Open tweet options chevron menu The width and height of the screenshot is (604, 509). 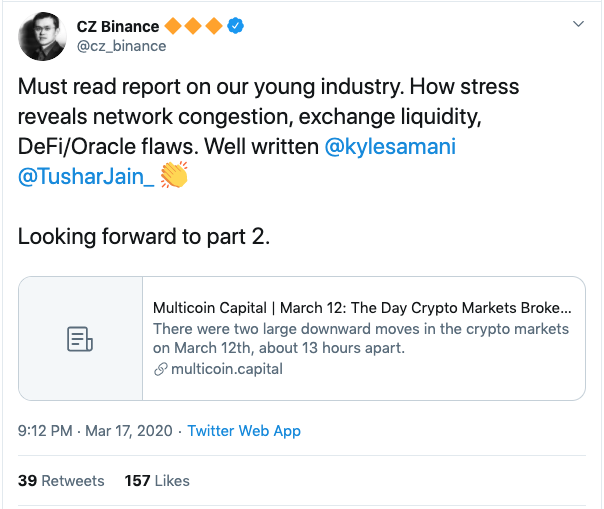pos(578,24)
